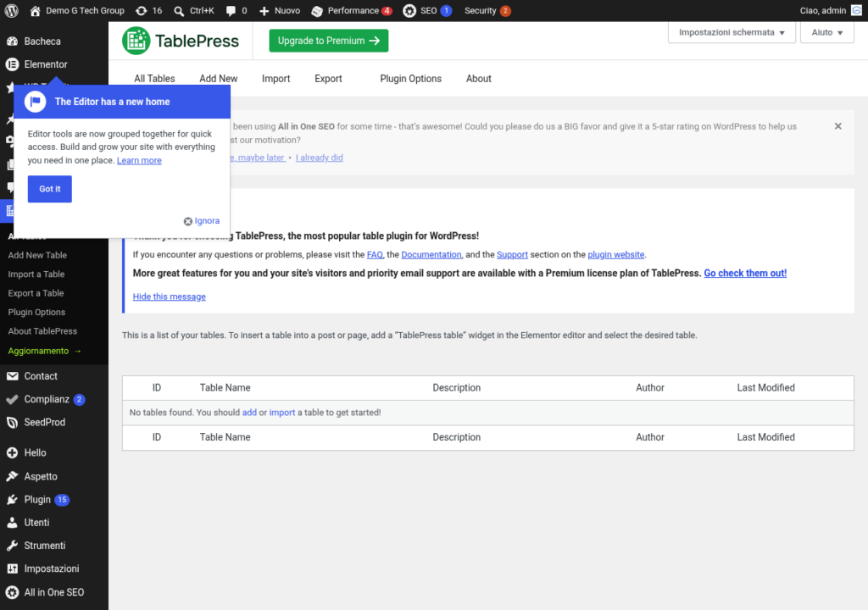Viewport: 868px width, 610px height.
Task: Click the green Aggiornamento sidebar link
Action: coord(44,351)
